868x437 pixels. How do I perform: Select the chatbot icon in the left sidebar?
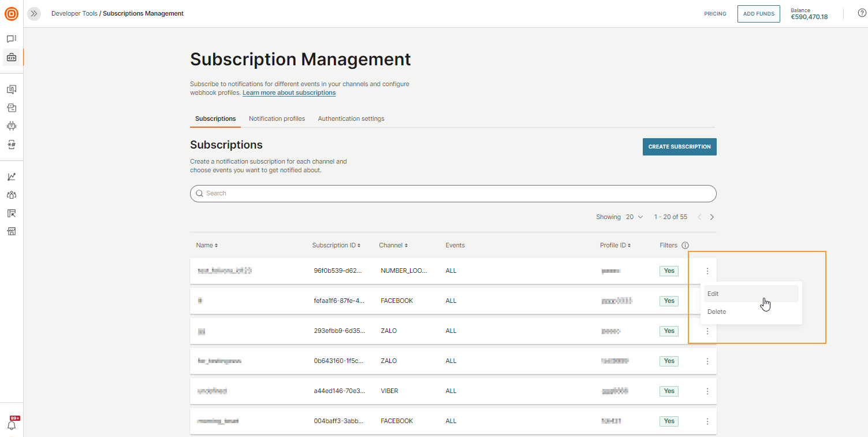pos(12,125)
